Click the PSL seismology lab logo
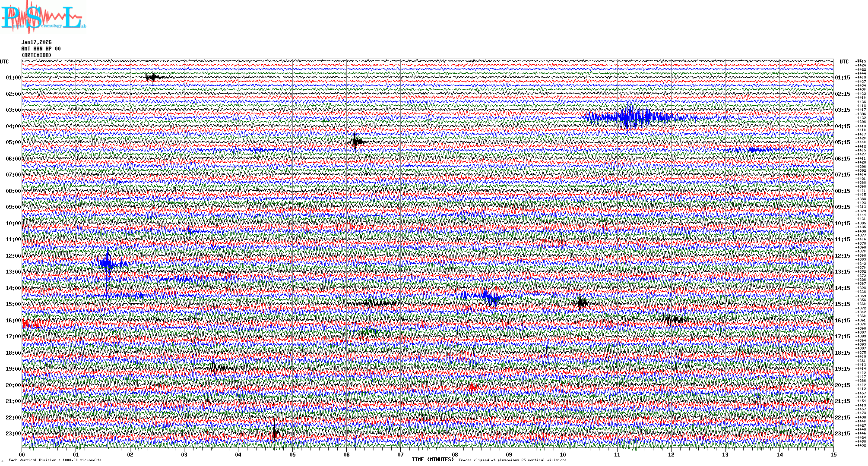Image resolution: width=868 pixels, height=466 pixels. pyautogui.click(x=43, y=17)
